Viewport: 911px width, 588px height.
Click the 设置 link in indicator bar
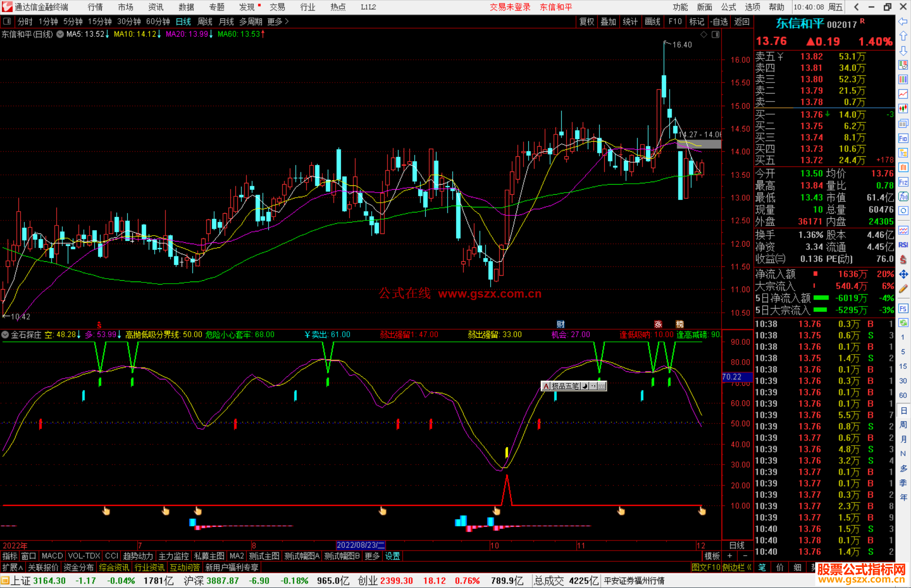click(392, 556)
